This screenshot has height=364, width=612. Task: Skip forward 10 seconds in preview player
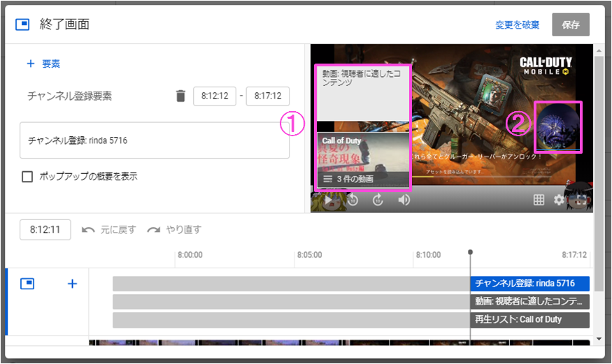click(x=378, y=200)
